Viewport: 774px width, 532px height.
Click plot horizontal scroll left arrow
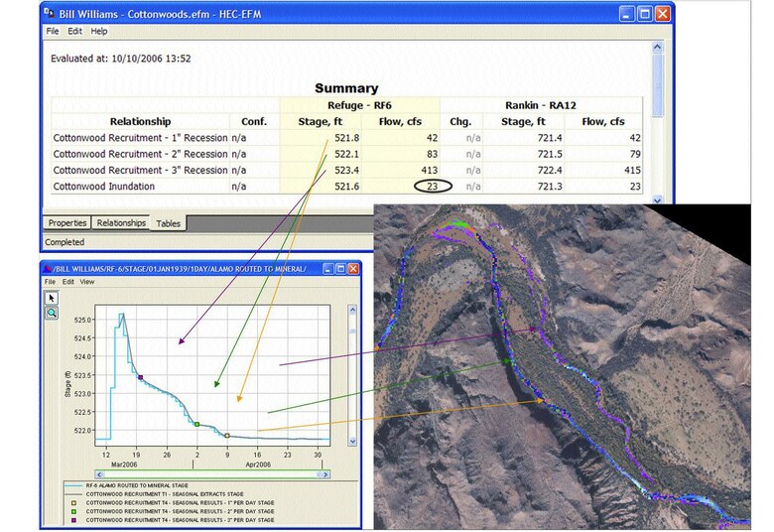point(99,474)
